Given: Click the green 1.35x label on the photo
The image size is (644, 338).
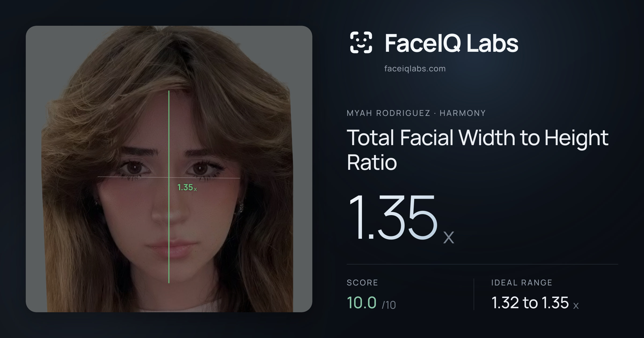Looking at the screenshot, I should tap(187, 187).
